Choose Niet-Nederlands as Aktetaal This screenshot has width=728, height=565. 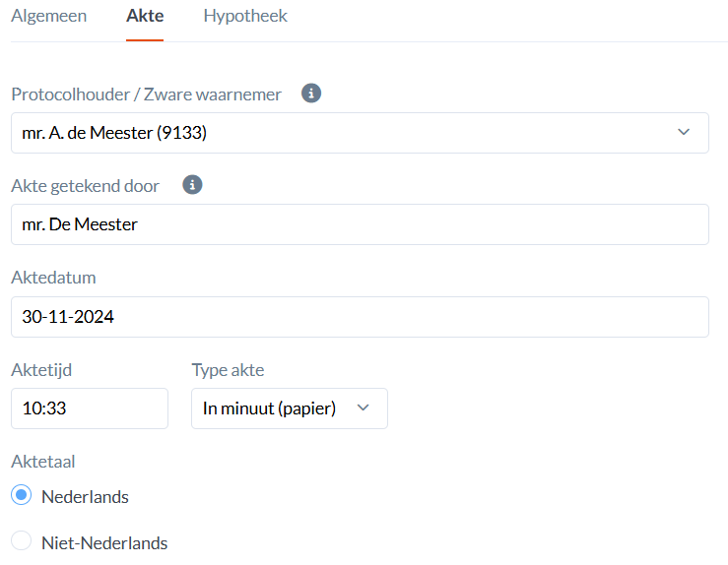point(22,541)
